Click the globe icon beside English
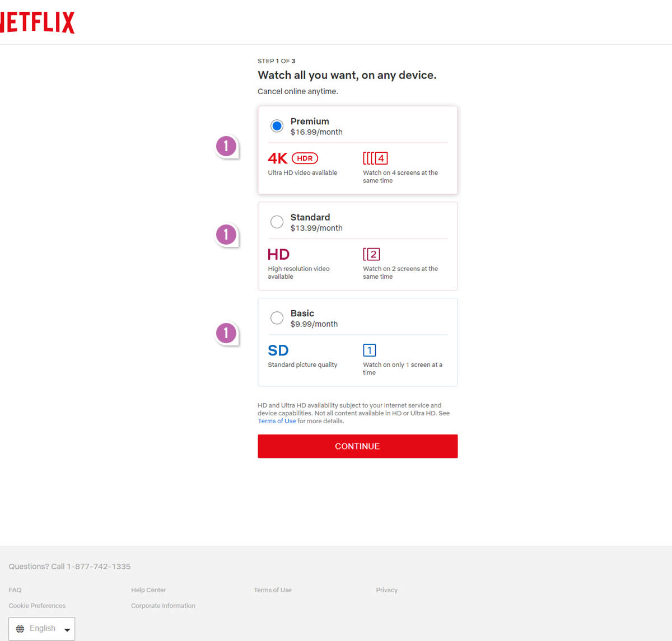This screenshot has height=641, width=672. pos(20,629)
